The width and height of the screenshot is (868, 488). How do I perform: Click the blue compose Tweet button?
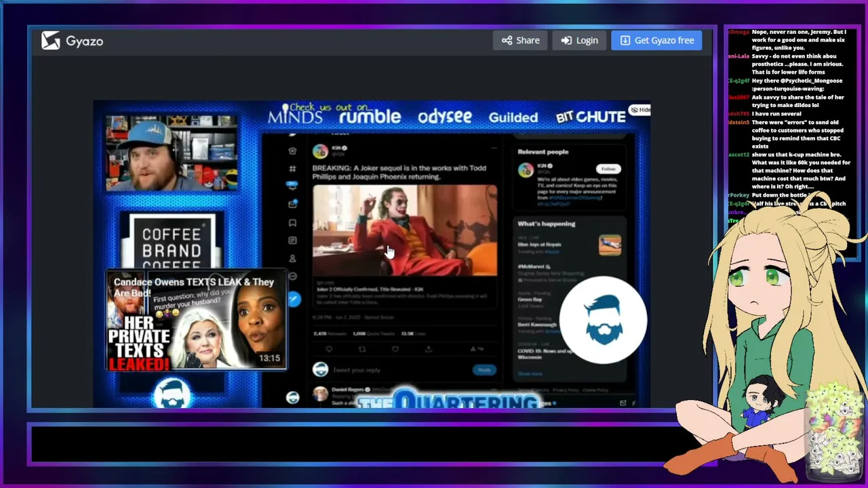[x=293, y=299]
